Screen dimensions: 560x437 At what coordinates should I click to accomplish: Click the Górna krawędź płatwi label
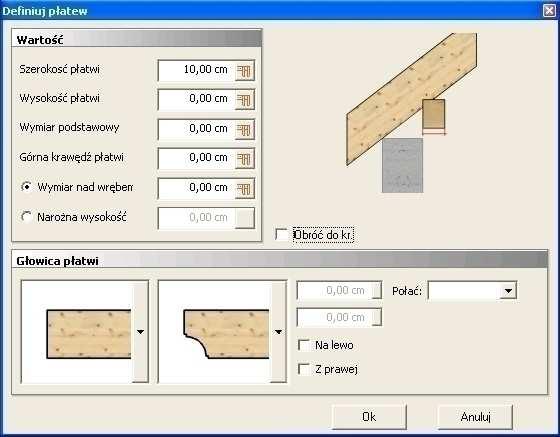pyautogui.click(x=71, y=157)
